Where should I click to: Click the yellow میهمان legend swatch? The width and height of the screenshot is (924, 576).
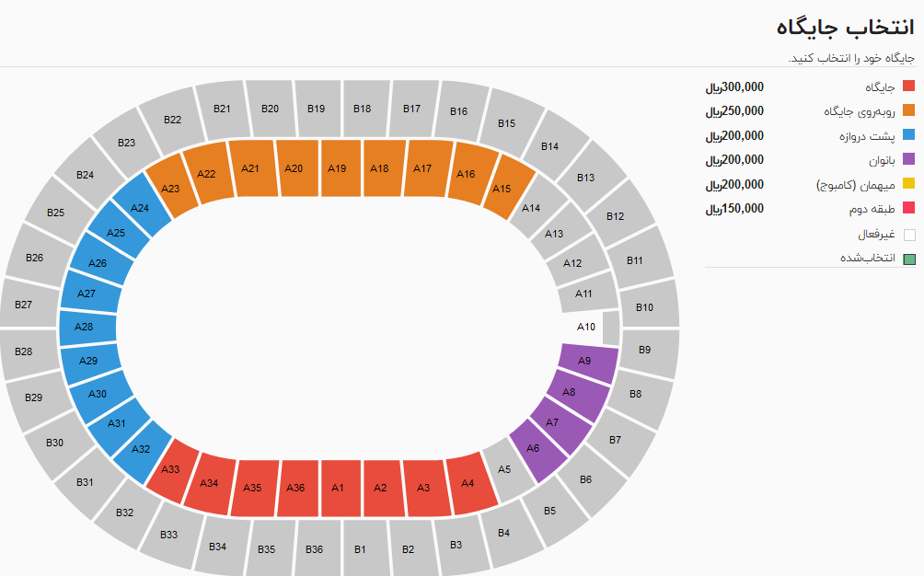click(908, 184)
